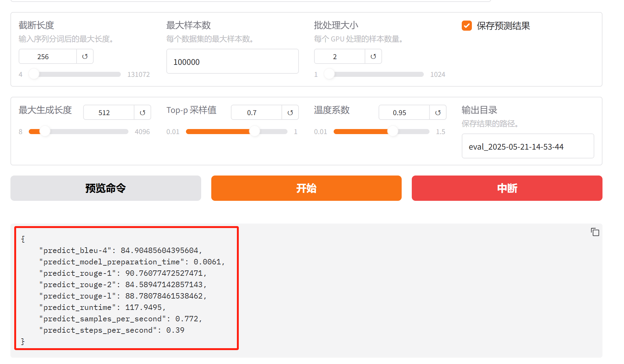This screenshot has height=364, width=624.
Task: Click the 批处理大小 slider handle
Action: [x=329, y=74]
